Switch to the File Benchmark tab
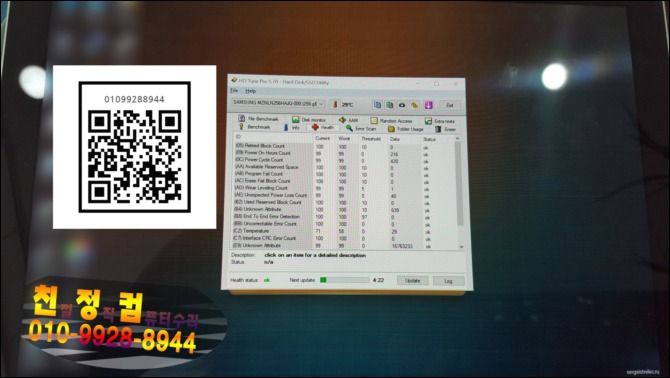 pyautogui.click(x=259, y=119)
